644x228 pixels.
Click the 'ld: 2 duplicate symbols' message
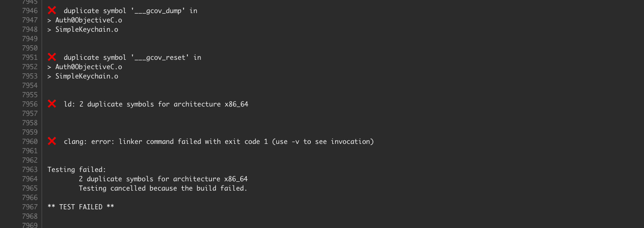[156, 104]
